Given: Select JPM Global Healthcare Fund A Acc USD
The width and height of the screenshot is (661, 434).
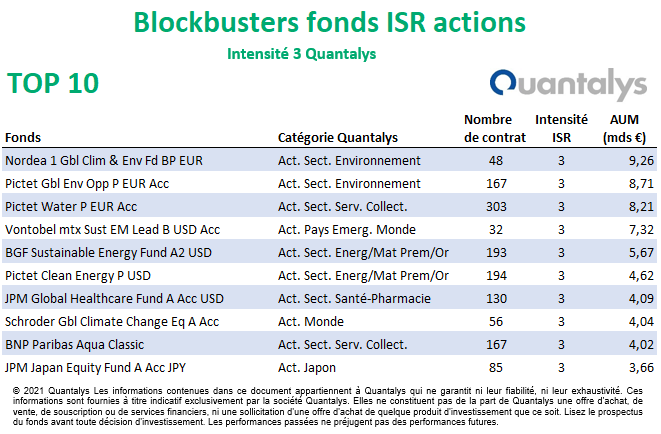Looking at the screenshot, I should tap(114, 298).
